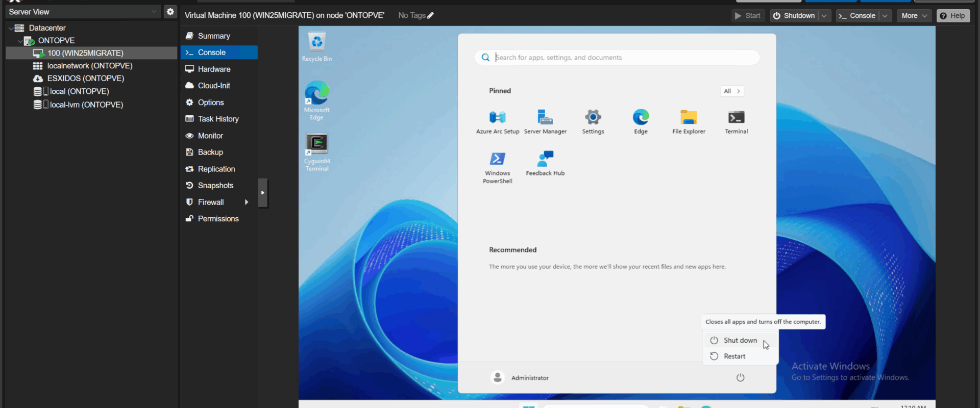The height and width of the screenshot is (408, 980).
Task: Open the Monitor section
Action: click(219, 136)
